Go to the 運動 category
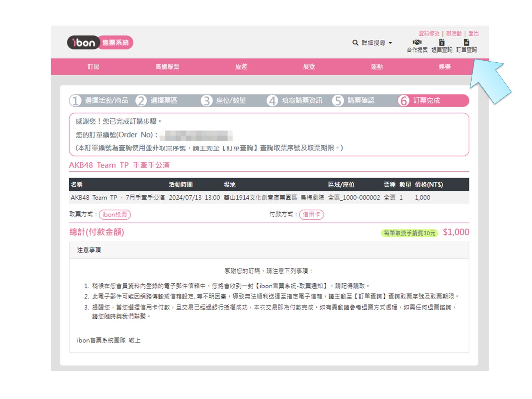This screenshot has height=399, width=532. pos(376,67)
